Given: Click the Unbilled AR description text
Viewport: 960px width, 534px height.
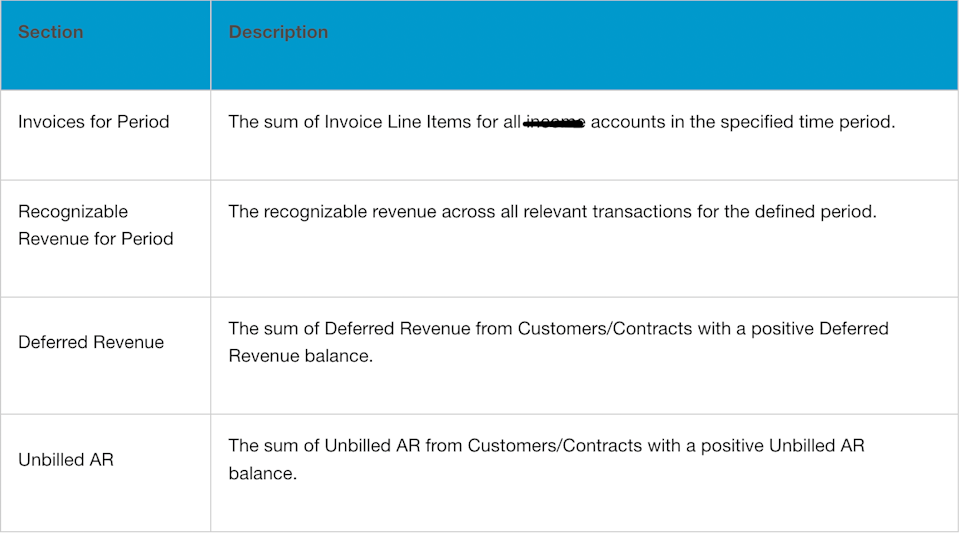Looking at the screenshot, I should point(546,459).
